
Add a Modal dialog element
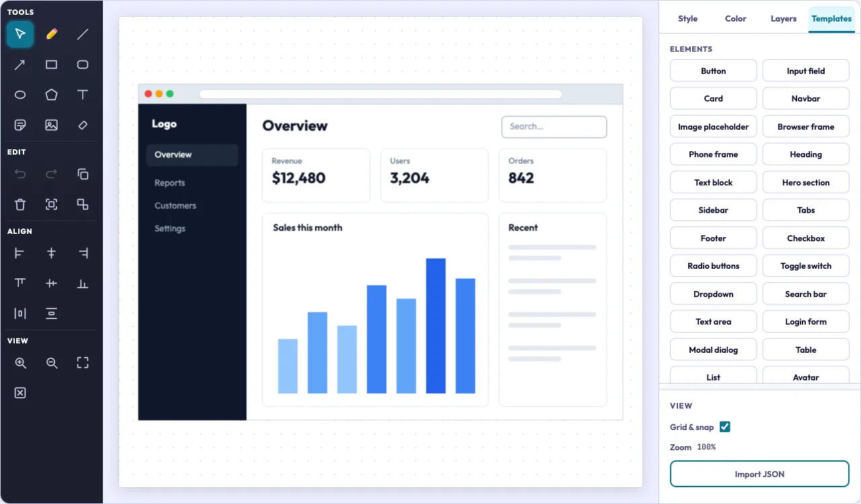point(713,349)
